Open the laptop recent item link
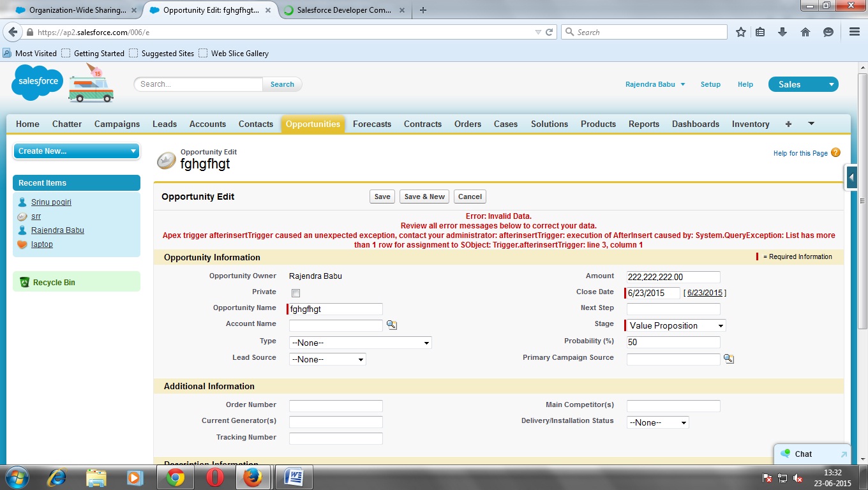The image size is (868, 490). [42, 244]
